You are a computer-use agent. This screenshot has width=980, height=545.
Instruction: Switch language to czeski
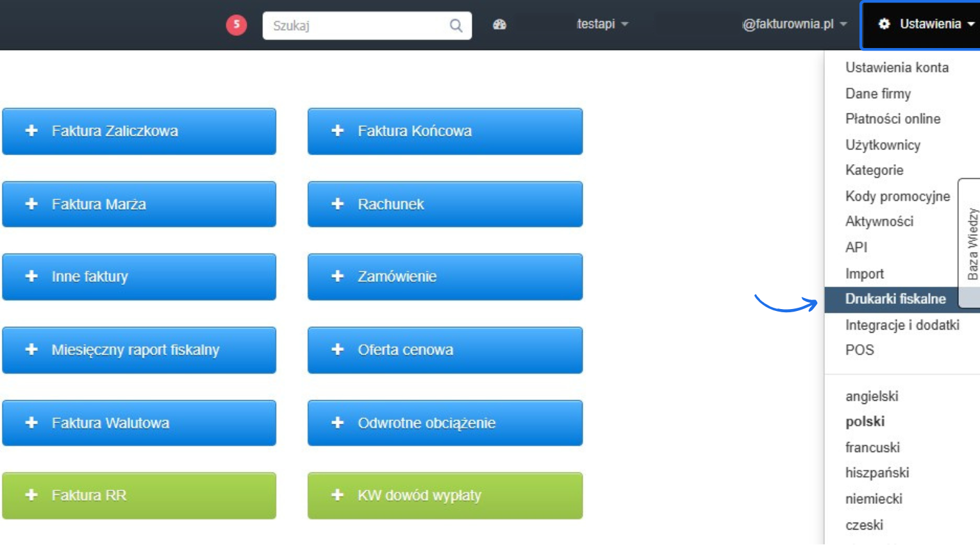click(x=864, y=525)
